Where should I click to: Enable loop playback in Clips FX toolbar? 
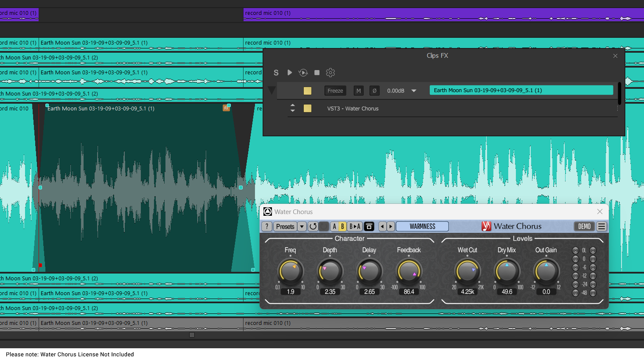click(303, 73)
